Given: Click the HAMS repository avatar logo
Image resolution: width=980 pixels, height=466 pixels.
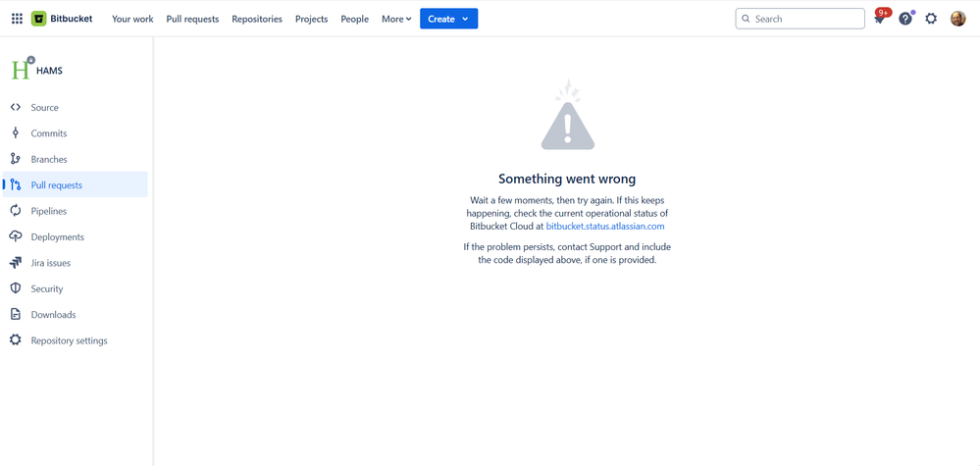Looking at the screenshot, I should pyautogui.click(x=22, y=70).
